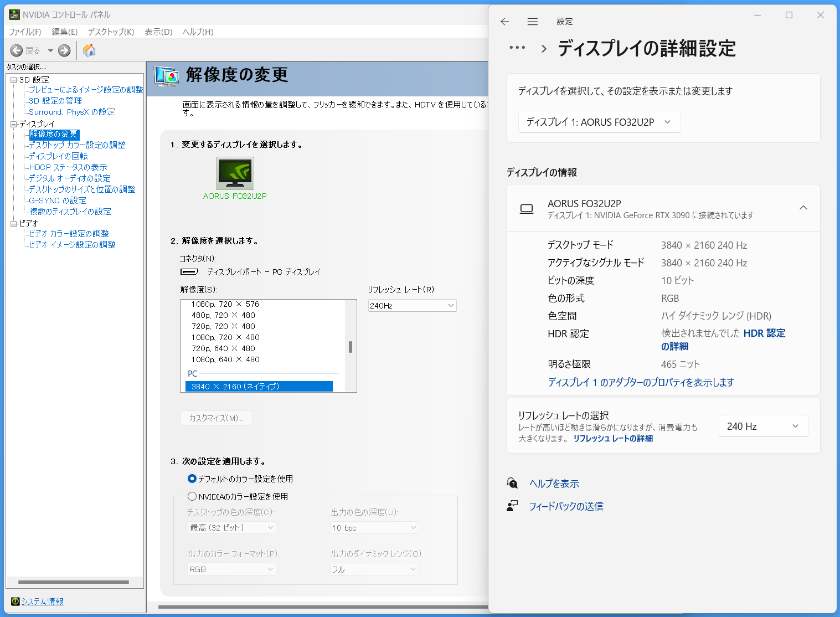This screenshot has height=617, width=840.
Task: Open ファイル(F) menu
Action: point(25,32)
